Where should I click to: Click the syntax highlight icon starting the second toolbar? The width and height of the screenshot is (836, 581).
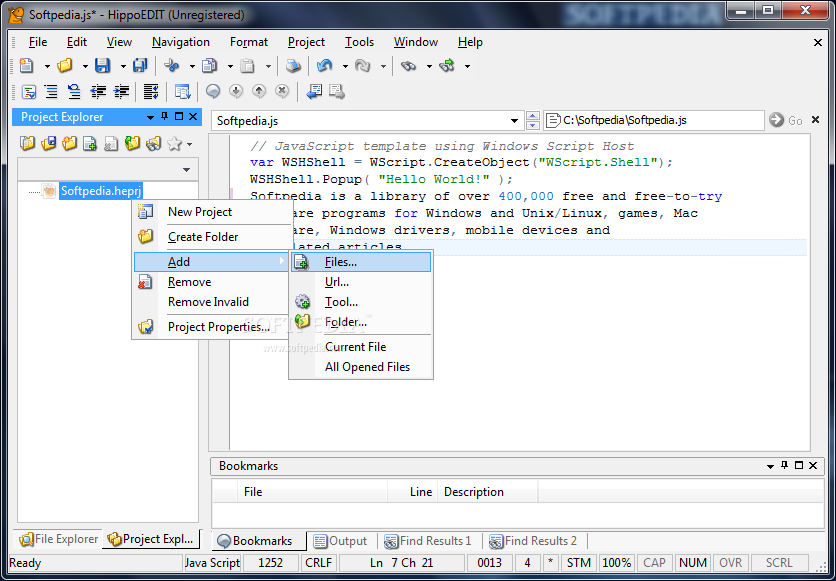coord(28,92)
